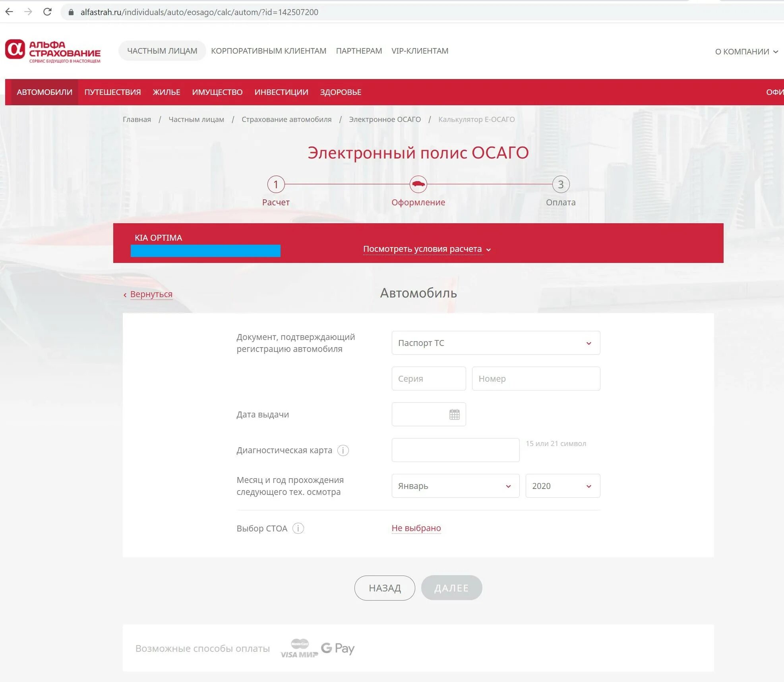The image size is (784, 682).
Task: Focus the Номер input field
Action: point(536,379)
